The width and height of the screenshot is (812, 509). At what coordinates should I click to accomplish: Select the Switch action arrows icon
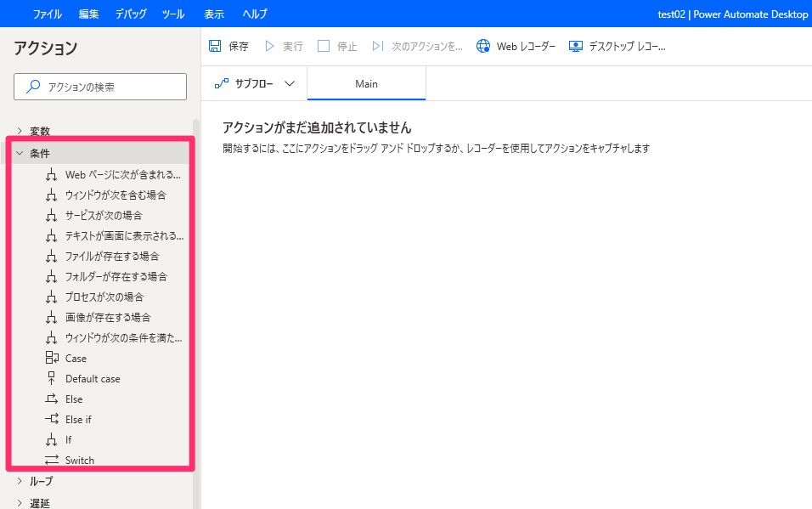click(51, 460)
